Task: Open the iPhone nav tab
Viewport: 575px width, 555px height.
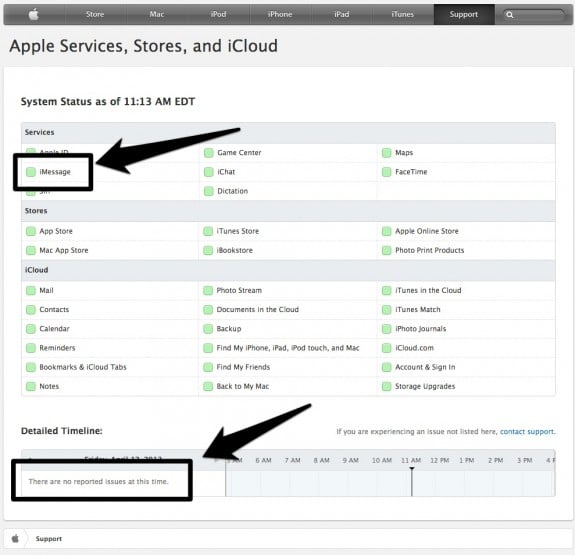Action: point(280,15)
